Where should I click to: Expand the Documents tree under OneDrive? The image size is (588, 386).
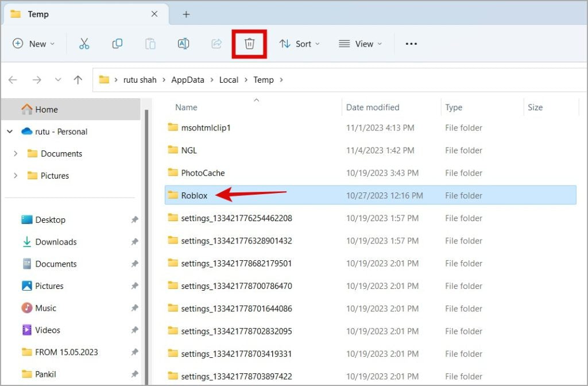(x=16, y=153)
